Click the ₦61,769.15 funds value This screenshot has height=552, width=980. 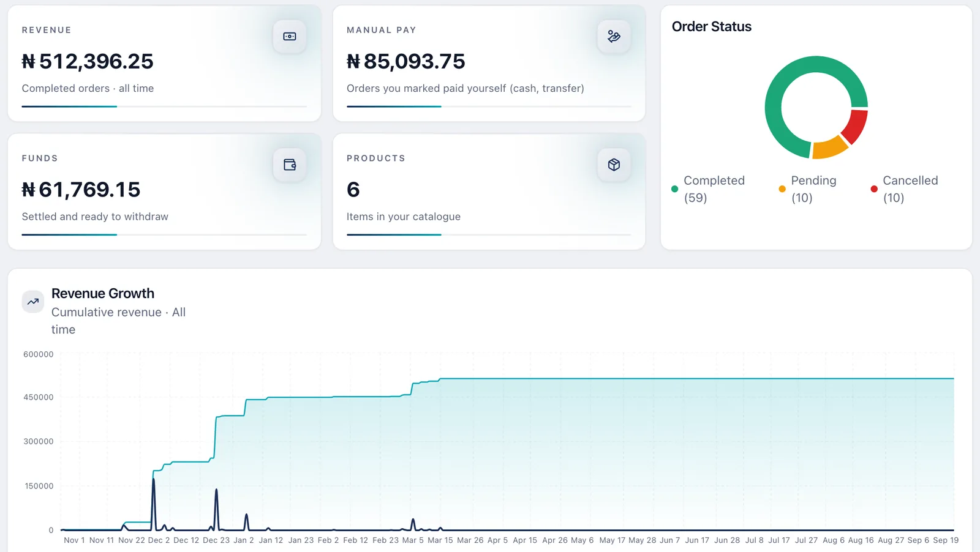[81, 190]
